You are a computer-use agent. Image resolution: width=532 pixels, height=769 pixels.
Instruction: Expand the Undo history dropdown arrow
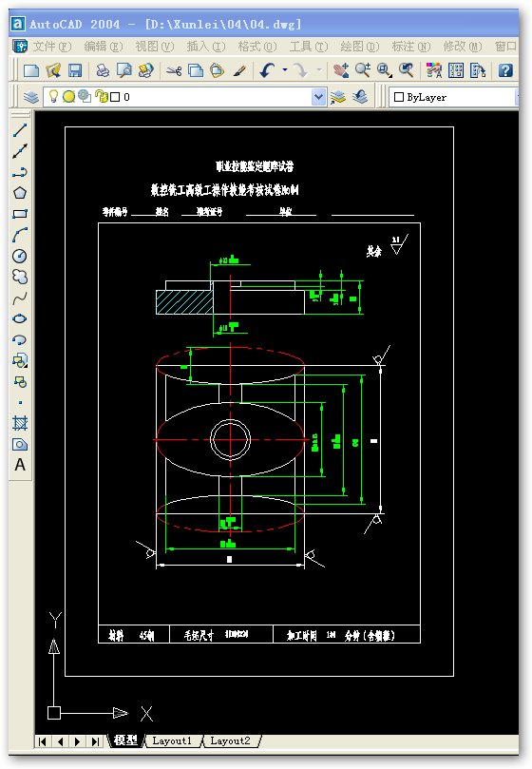[x=285, y=70]
